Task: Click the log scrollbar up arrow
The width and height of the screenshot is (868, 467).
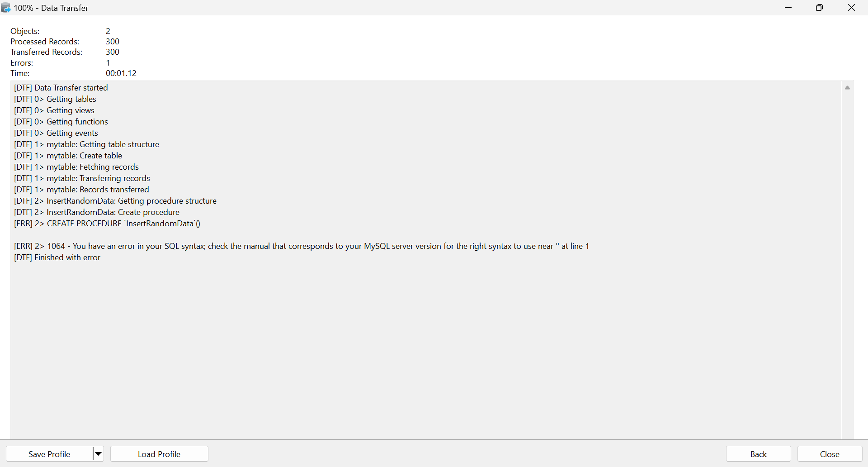Action: [x=848, y=88]
